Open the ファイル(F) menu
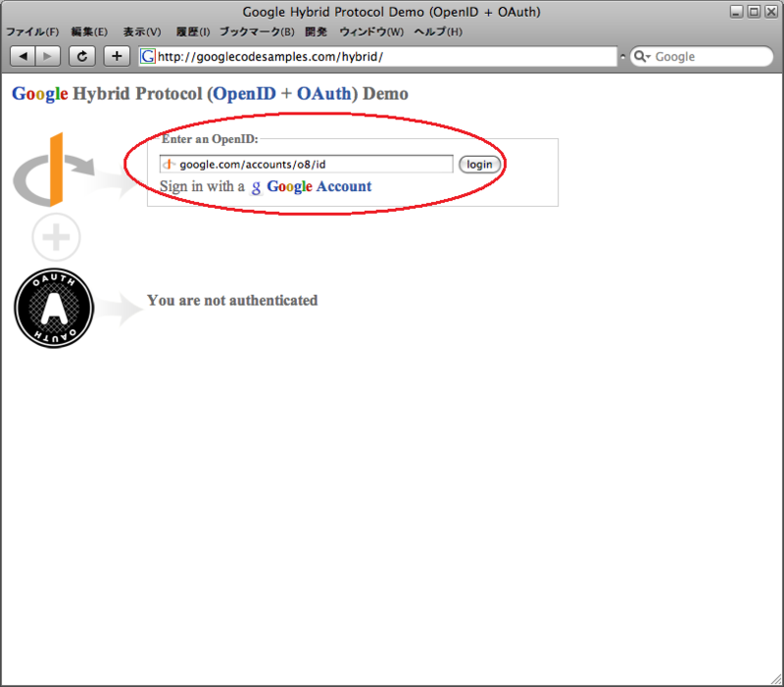Screen dimensions: 784x687 (32, 32)
